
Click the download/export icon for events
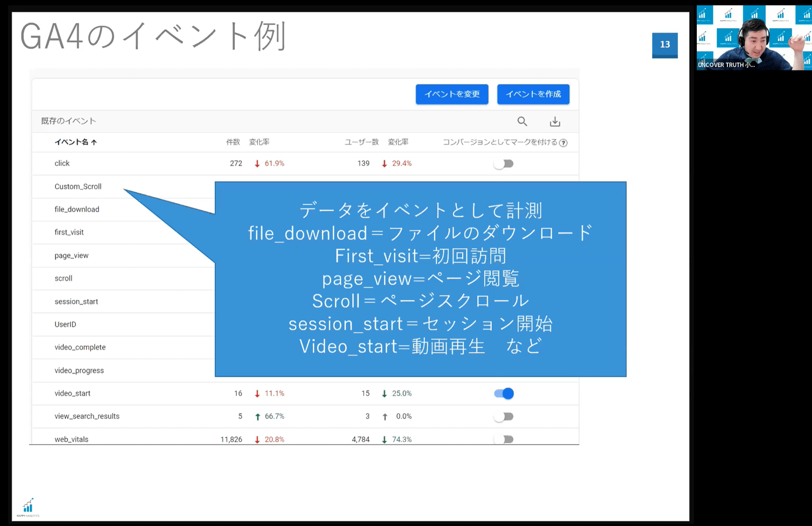554,121
